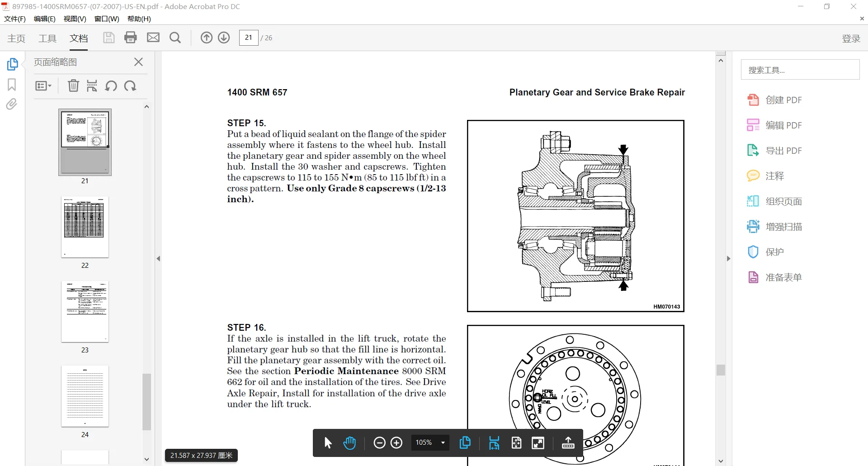
Task: Open the 增强扫描 tool
Action: [x=774, y=227]
